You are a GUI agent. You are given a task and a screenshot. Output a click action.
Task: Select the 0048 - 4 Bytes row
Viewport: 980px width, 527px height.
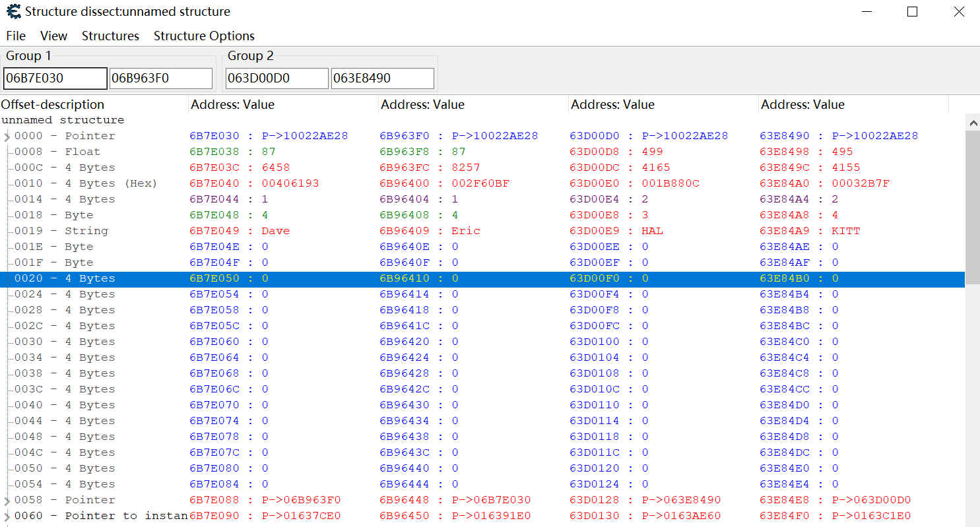click(x=482, y=437)
